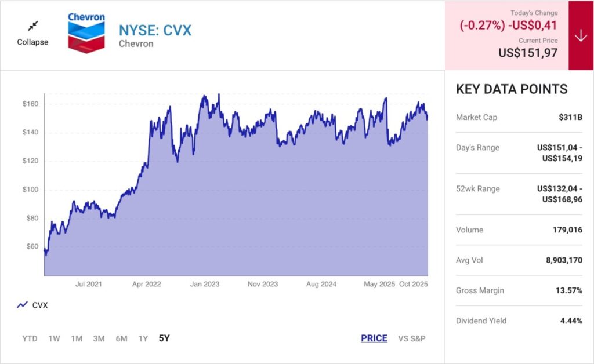This screenshot has height=364, width=594.
Task: Toggle the CVX series in legend
Action: 40,305
